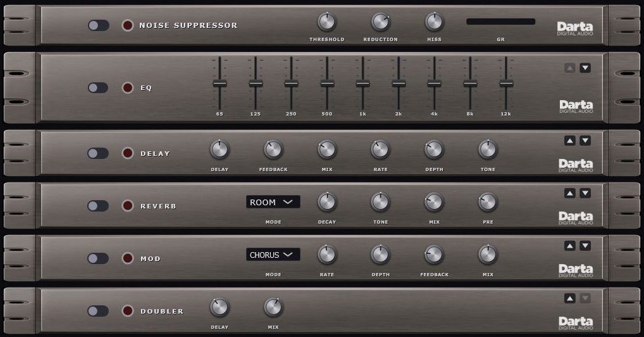This screenshot has height=337, width=644.
Task: Click the EQ red LED indicator
Action: pos(128,87)
